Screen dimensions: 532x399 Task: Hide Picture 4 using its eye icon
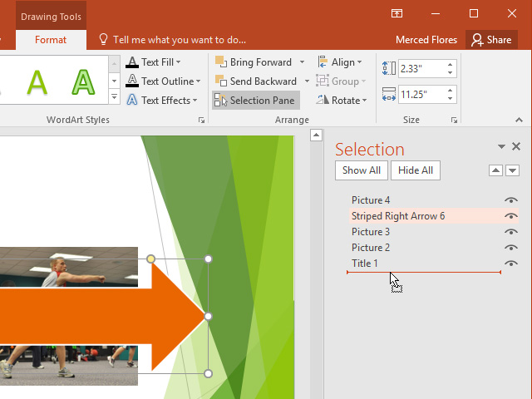tap(511, 200)
